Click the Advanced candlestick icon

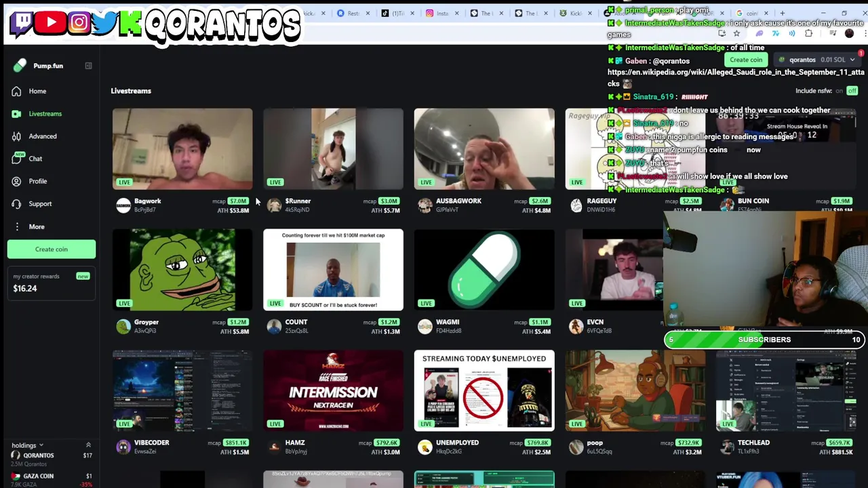(16, 136)
